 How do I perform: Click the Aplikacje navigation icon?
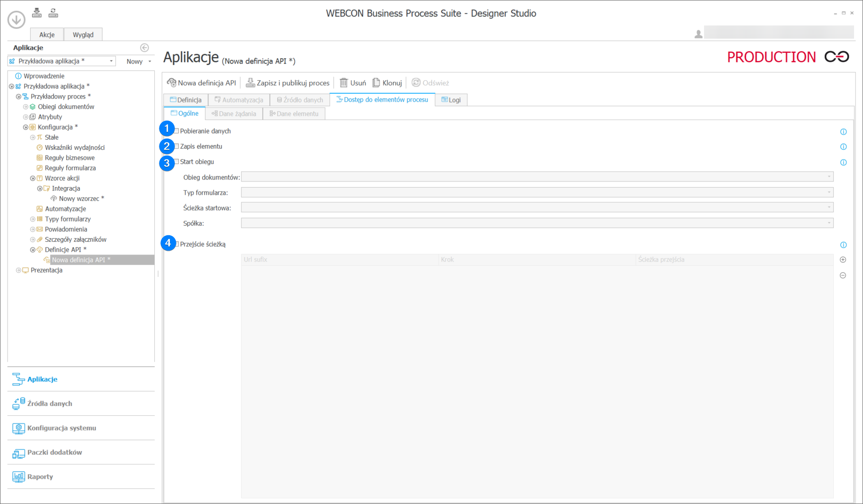18,379
